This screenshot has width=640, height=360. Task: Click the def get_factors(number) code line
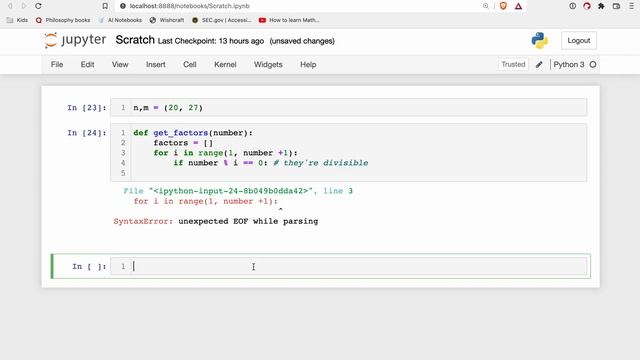click(x=193, y=133)
